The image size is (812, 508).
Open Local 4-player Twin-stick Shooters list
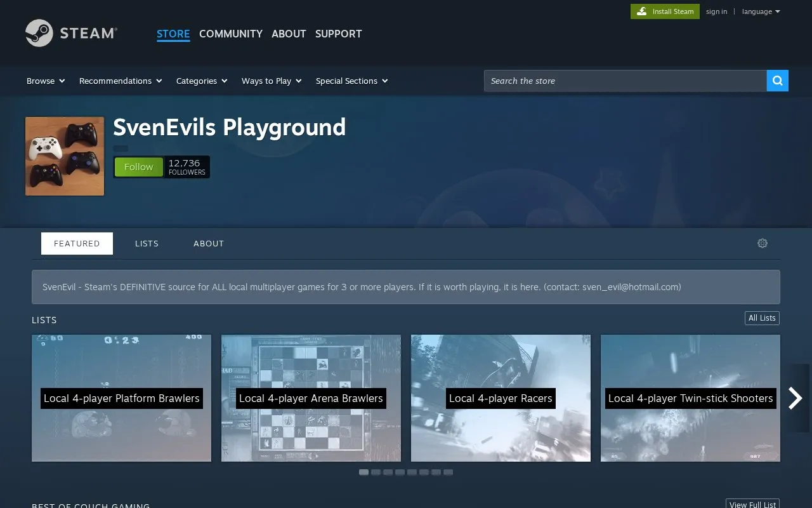tap(690, 398)
